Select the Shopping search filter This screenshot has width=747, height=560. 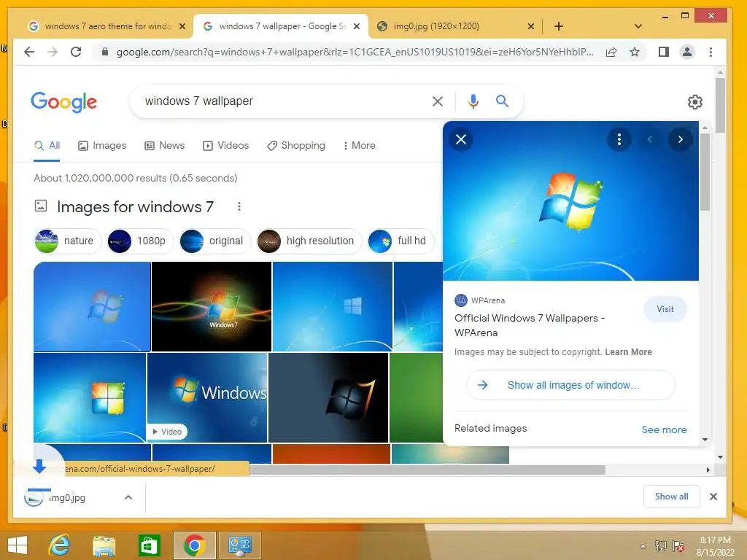coord(296,146)
